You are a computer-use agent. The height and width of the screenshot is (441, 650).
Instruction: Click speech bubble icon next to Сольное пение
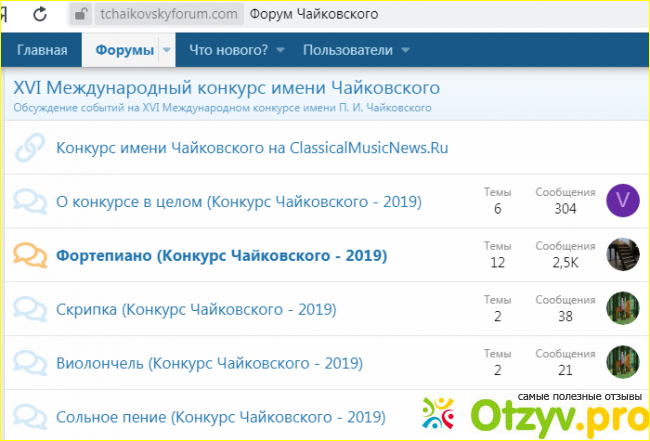pos(30,416)
